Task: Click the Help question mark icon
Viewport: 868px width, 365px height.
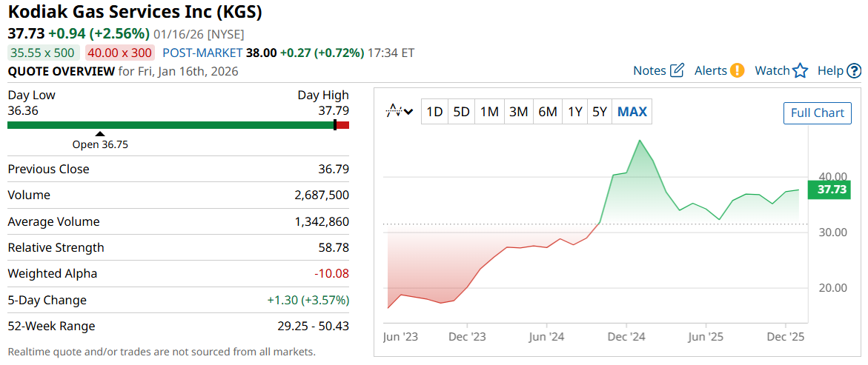Action: 854,71
